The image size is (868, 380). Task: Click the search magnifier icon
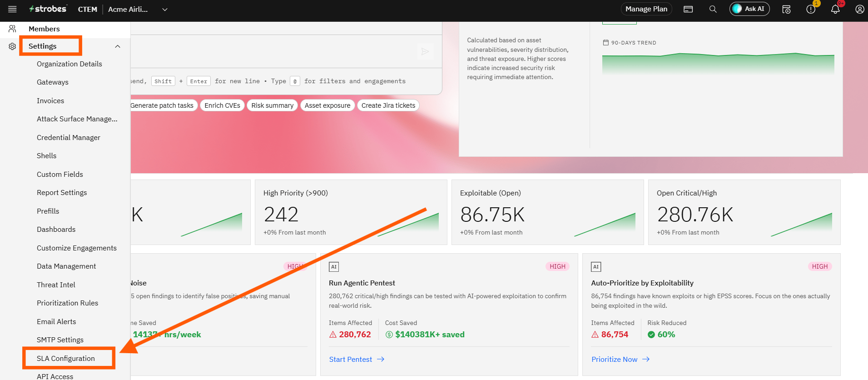pyautogui.click(x=713, y=9)
